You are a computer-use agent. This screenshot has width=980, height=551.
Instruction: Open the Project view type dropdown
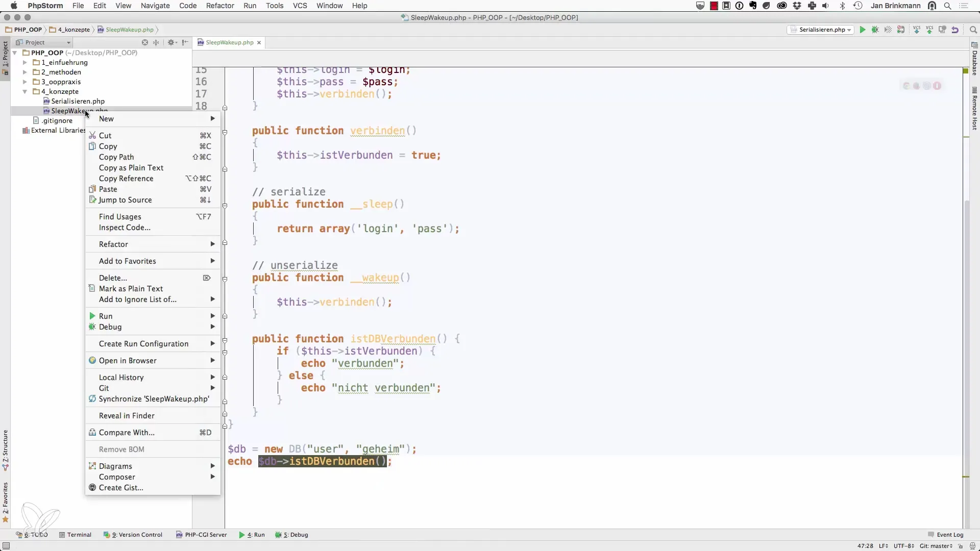click(x=43, y=42)
